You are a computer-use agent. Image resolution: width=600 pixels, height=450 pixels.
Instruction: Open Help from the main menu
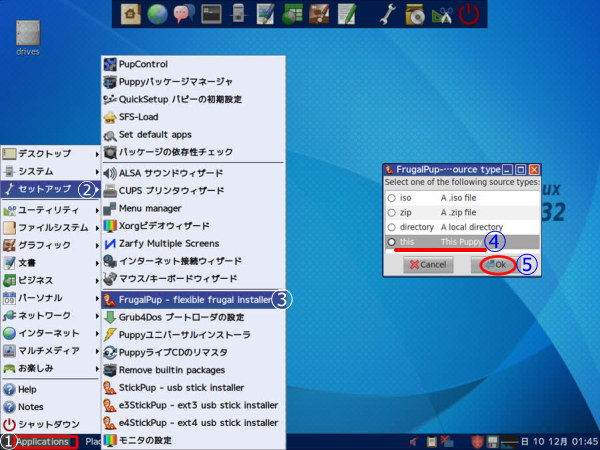pyautogui.click(x=50, y=390)
